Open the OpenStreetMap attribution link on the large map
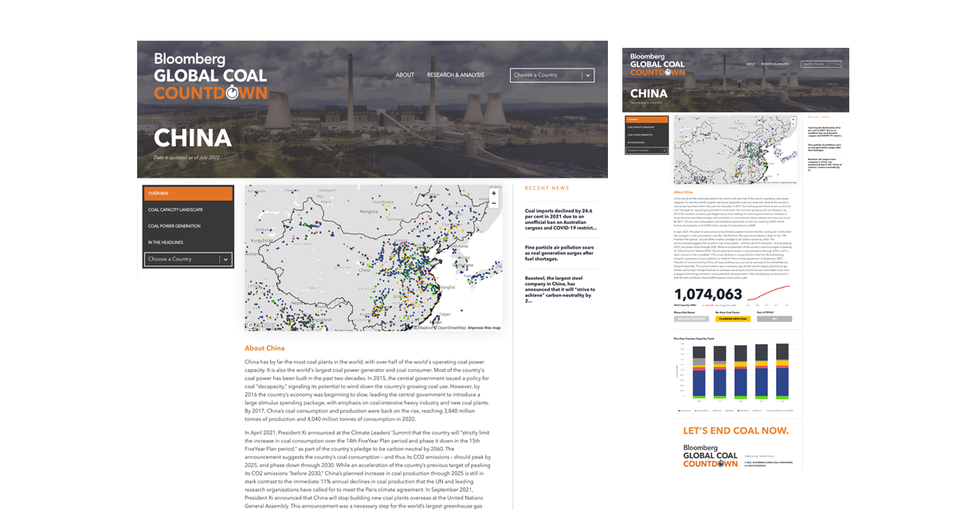980x510 pixels. (x=451, y=328)
